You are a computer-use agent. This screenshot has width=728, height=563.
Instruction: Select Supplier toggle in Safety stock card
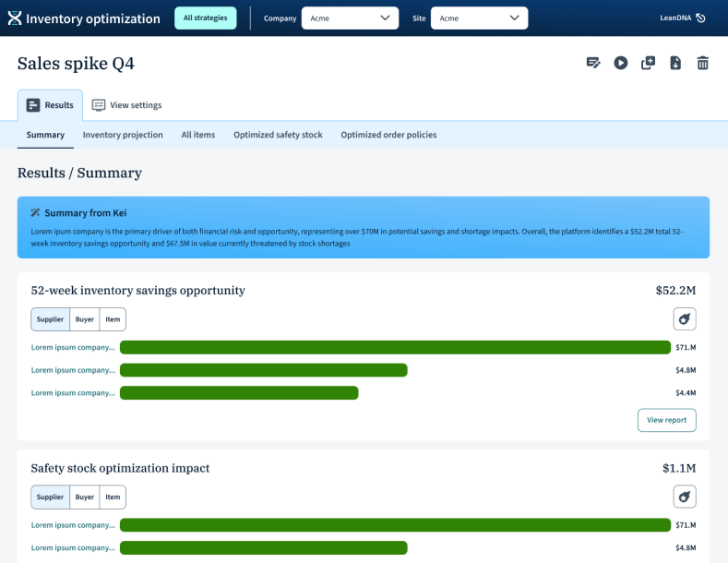click(50, 497)
